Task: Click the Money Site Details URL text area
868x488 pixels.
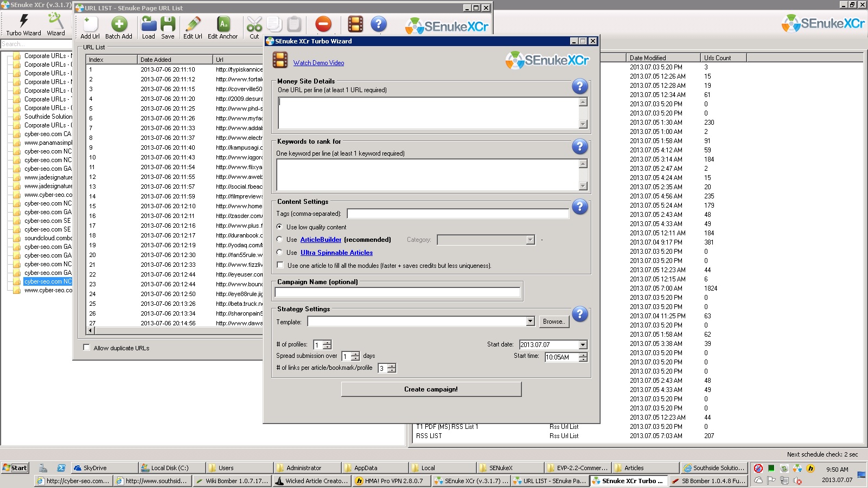Action: click(x=429, y=113)
